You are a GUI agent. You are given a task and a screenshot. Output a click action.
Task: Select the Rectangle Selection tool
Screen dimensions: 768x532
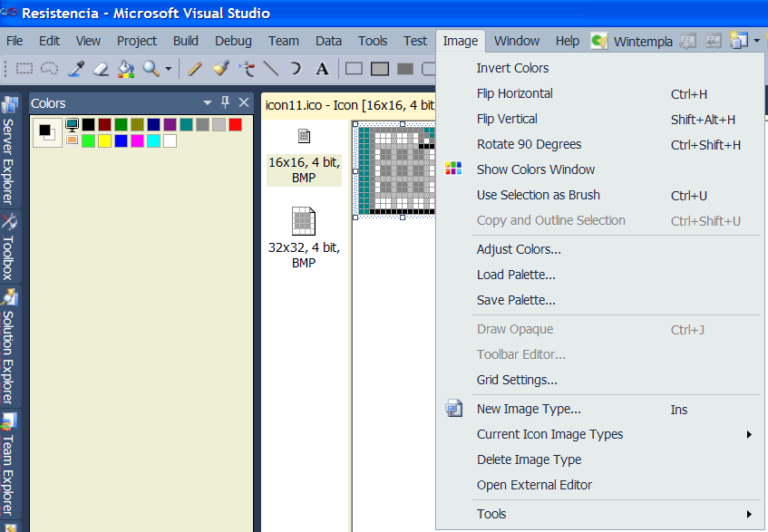coord(24,69)
